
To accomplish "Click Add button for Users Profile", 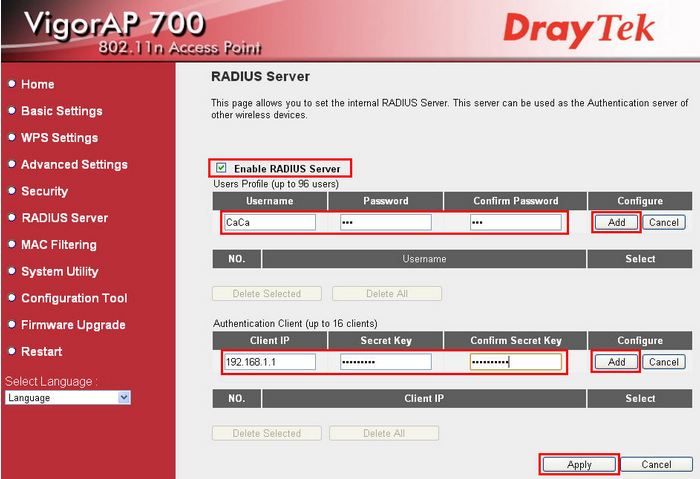I will 616,222.
